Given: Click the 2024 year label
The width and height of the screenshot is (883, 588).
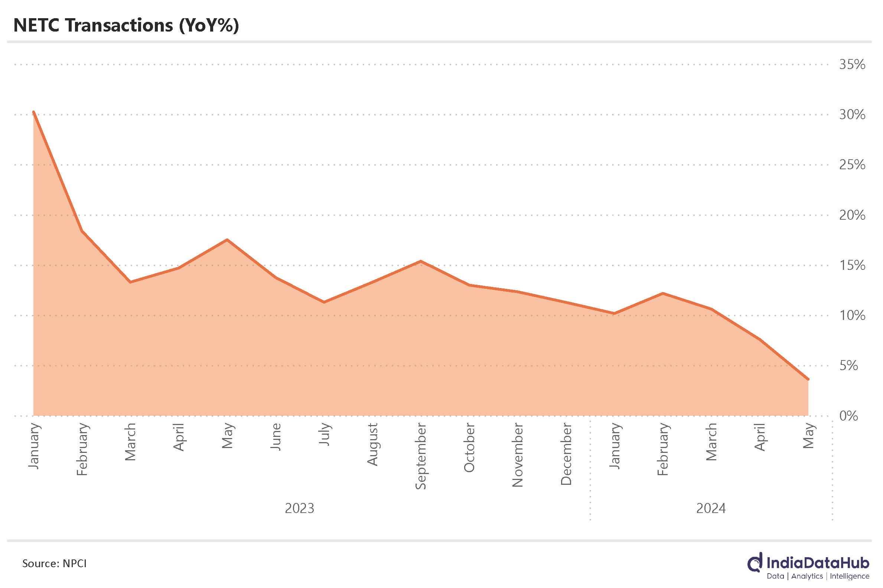Looking at the screenshot, I should [711, 509].
